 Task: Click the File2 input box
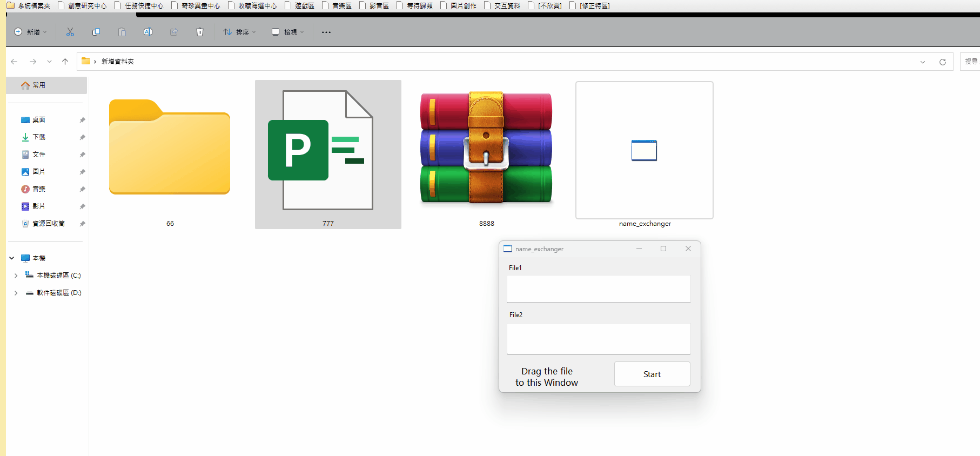[x=598, y=338]
